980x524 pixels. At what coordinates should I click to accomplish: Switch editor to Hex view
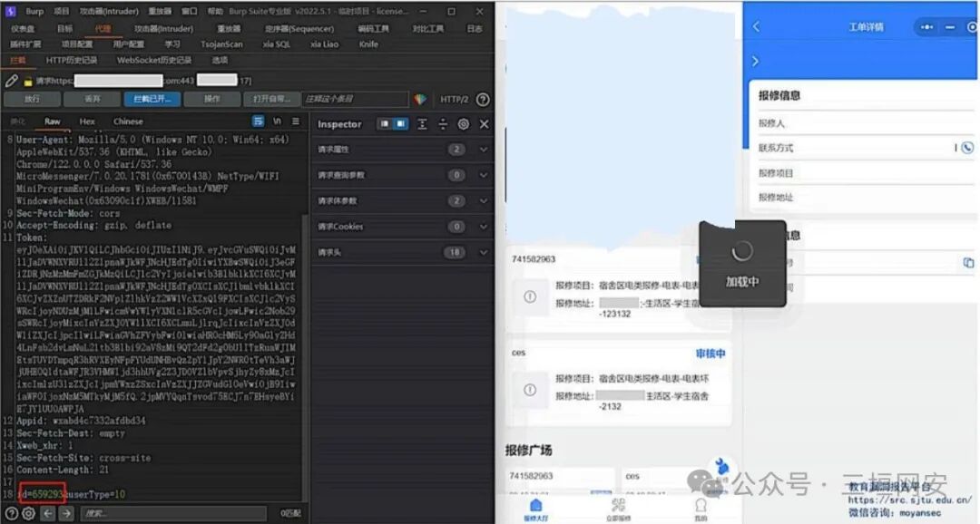[87, 121]
